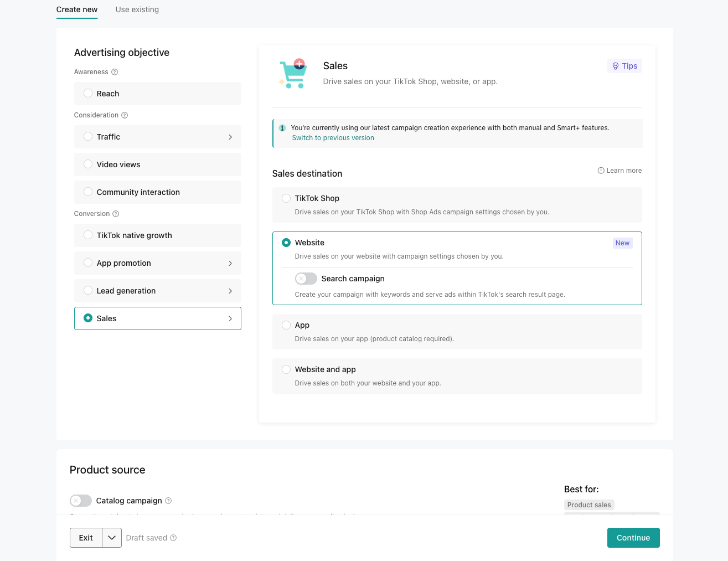Screen dimensions: 728x561
Task: Click the Awareness help question icon
Action: (x=115, y=72)
